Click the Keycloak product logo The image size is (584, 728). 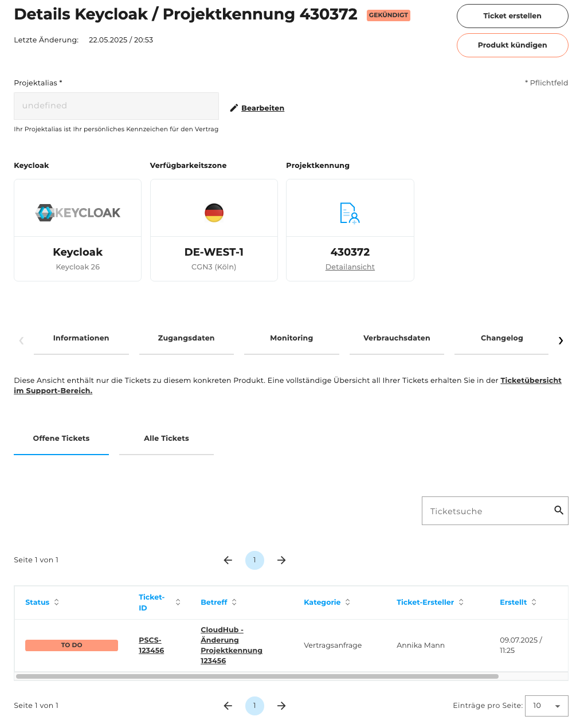pyautogui.click(x=77, y=213)
